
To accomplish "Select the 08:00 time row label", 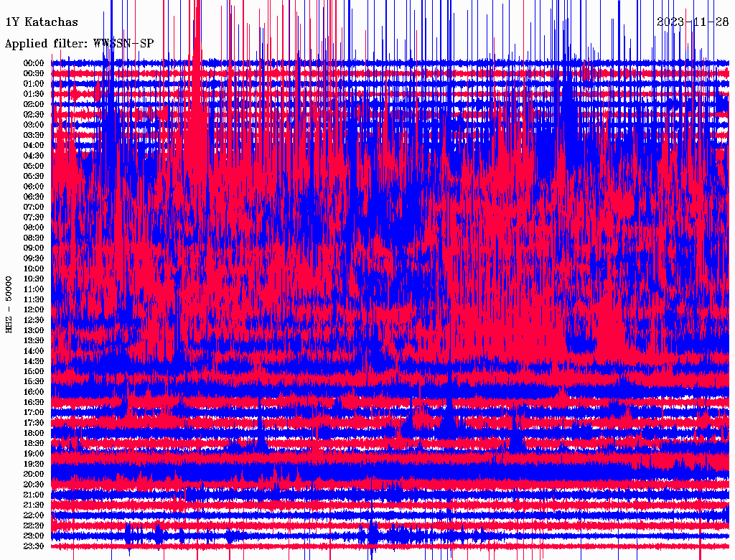I will point(34,228).
